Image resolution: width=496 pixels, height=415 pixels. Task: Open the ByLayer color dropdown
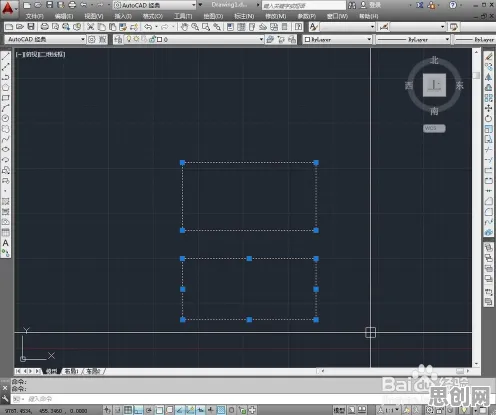point(337,39)
